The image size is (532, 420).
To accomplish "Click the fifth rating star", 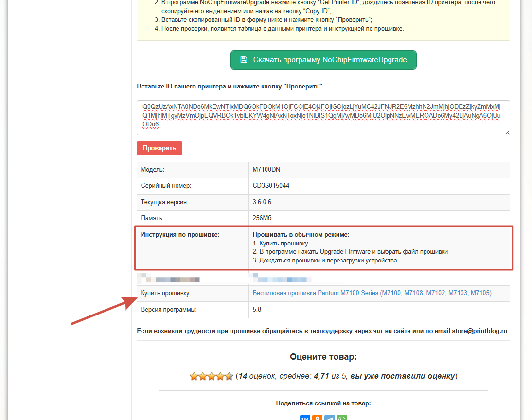I will click(229, 376).
